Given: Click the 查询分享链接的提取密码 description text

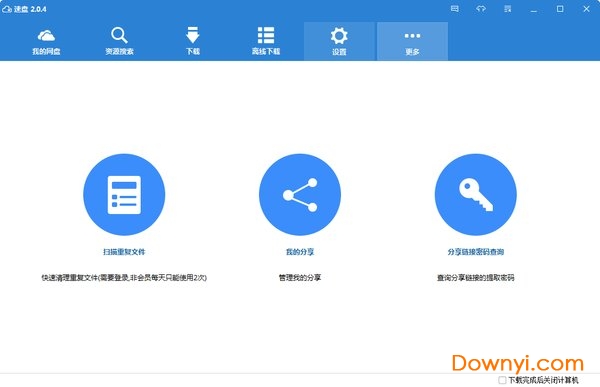Looking at the screenshot, I should tap(476, 278).
